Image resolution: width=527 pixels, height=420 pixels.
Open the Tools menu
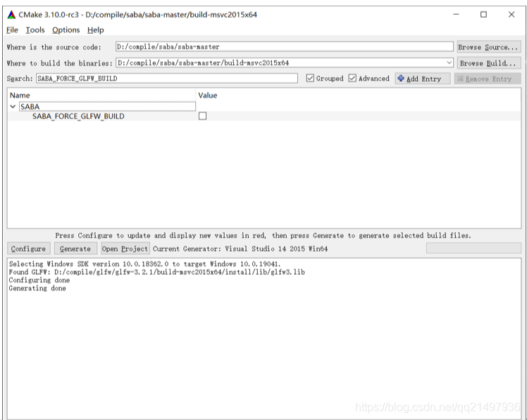[35, 30]
